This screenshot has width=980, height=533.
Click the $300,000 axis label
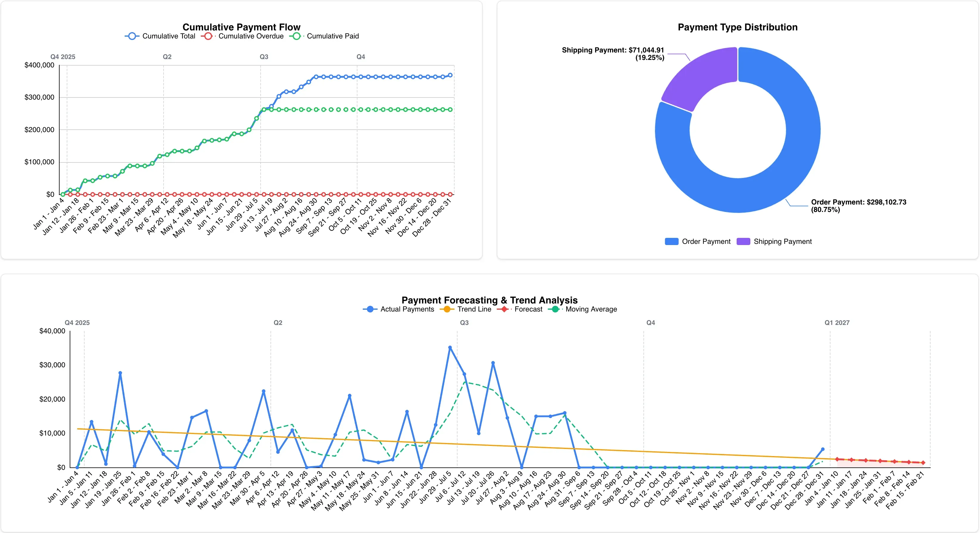click(x=39, y=97)
